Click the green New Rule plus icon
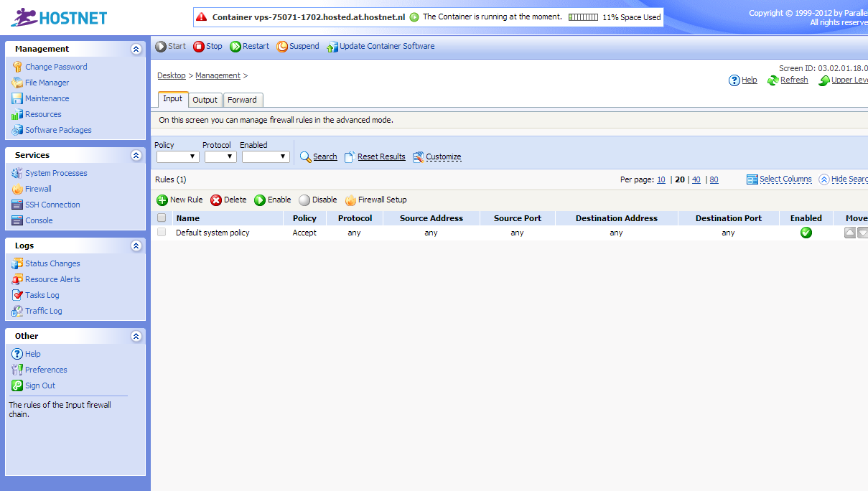 coord(162,200)
